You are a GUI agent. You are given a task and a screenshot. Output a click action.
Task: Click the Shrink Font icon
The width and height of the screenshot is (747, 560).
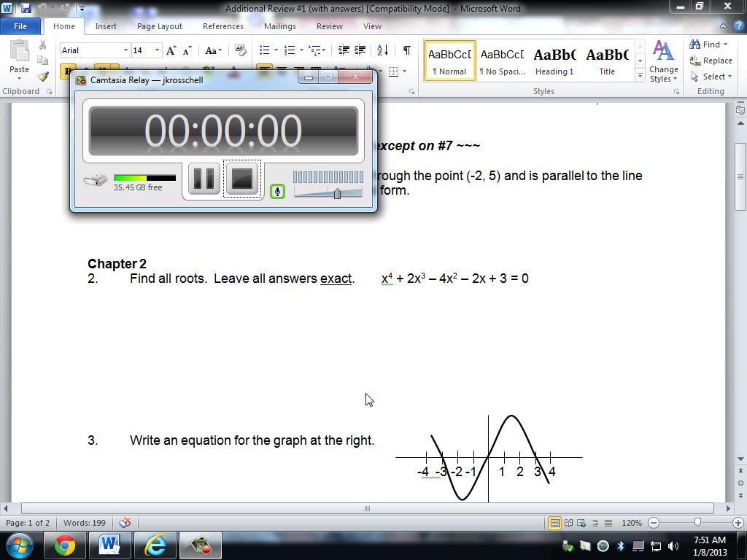187,50
